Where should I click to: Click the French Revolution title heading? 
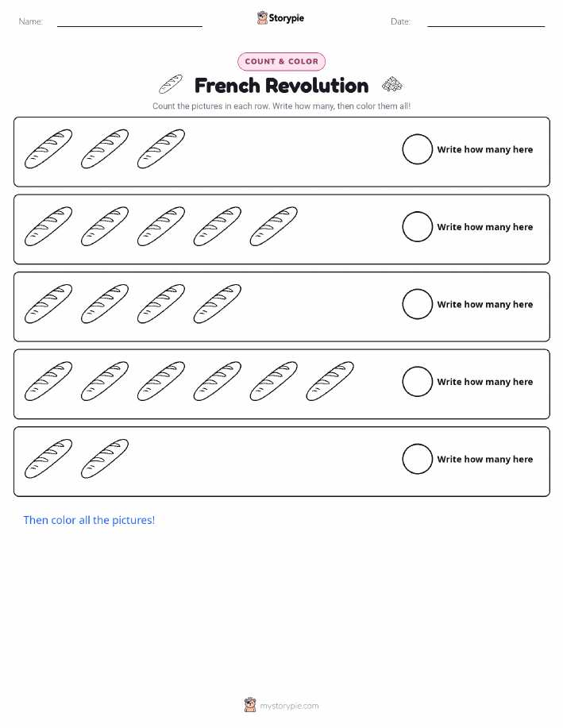point(281,86)
